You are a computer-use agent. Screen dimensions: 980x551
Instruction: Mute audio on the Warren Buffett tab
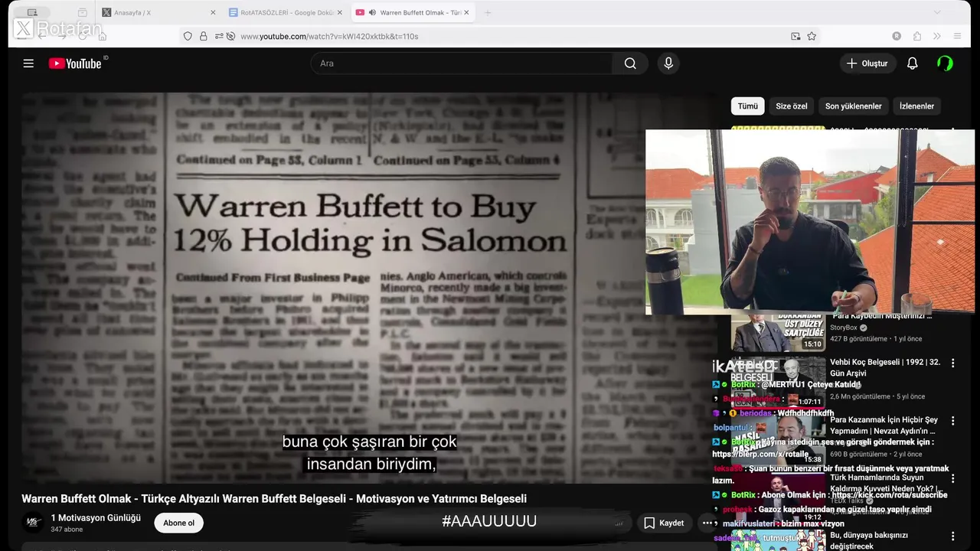(372, 12)
